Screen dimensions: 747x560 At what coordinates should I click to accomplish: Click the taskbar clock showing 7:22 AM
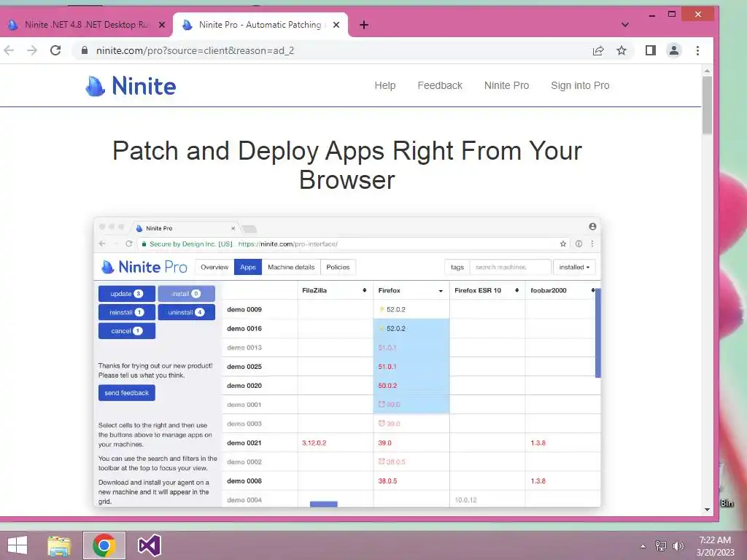715,546
